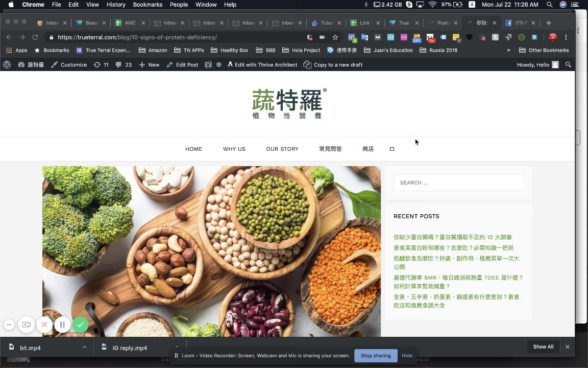This screenshot has height=368, width=588.
Task: Open the Amazon bookmarks folder
Action: click(x=153, y=50)
